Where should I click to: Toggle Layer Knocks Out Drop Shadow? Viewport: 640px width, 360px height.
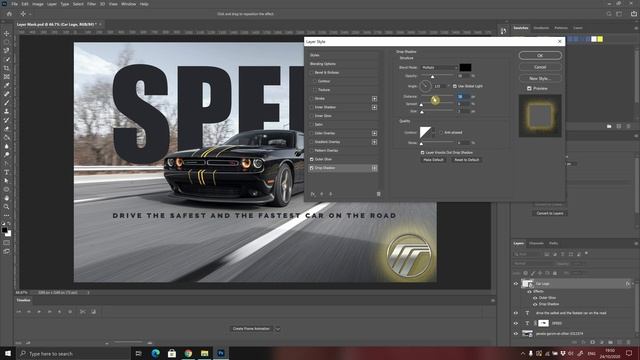pos(422,152)
